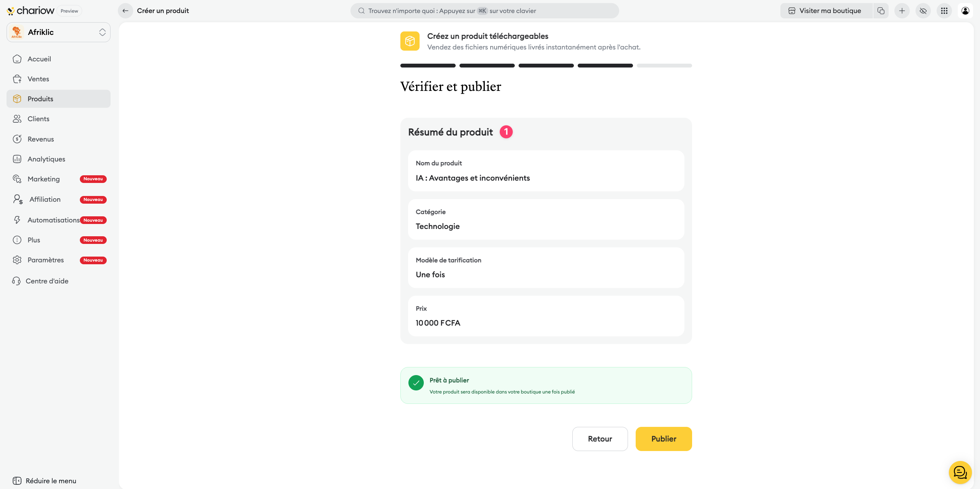Click the plus icon in top bar
The image size is (980, 489).
coord(902,11)
